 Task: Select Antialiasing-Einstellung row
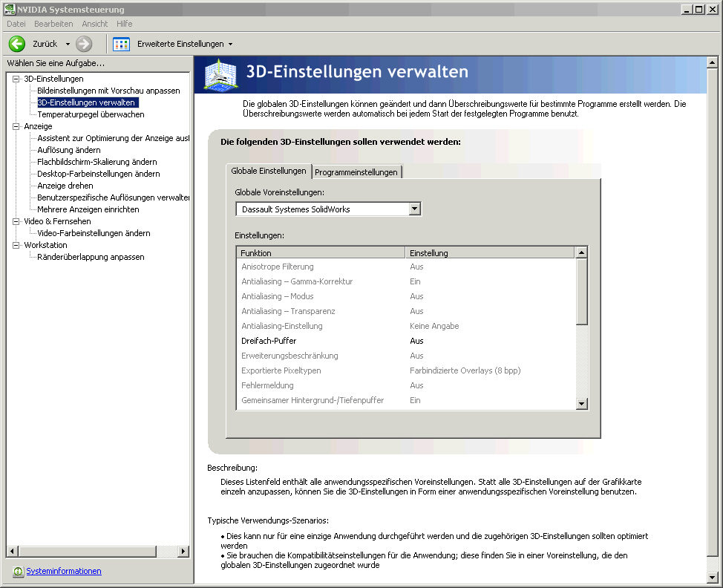[x=406, y=326]
